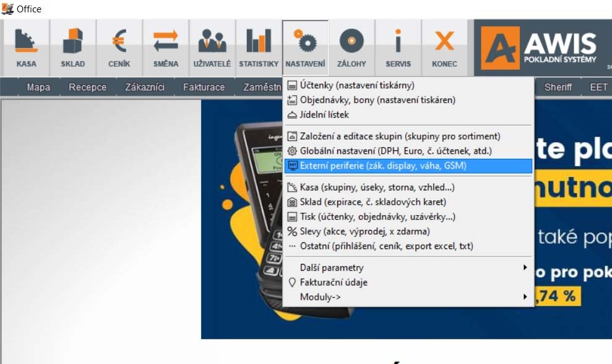Viewport: 612px width, 364px height.
Task: Click the gear icon beside Globální nastavení
Action: [x=292, y=151]
